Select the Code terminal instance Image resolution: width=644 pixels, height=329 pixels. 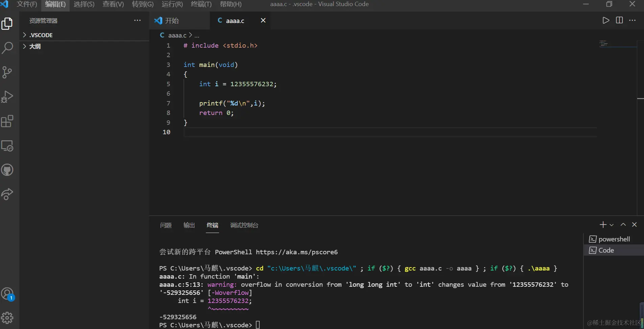(x=614, y=250)
